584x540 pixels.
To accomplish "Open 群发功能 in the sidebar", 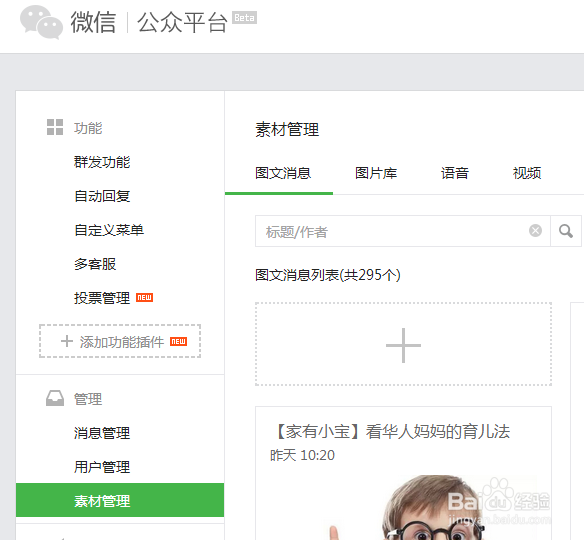I will tap(102, 162).
